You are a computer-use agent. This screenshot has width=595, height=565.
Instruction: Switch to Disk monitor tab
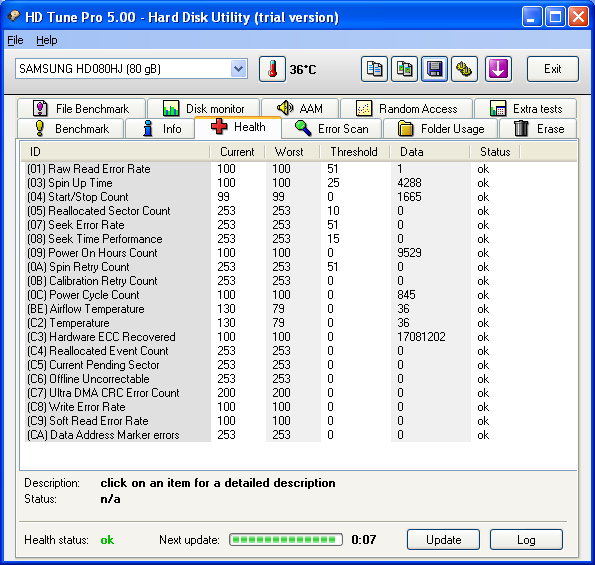click(203, 109)
